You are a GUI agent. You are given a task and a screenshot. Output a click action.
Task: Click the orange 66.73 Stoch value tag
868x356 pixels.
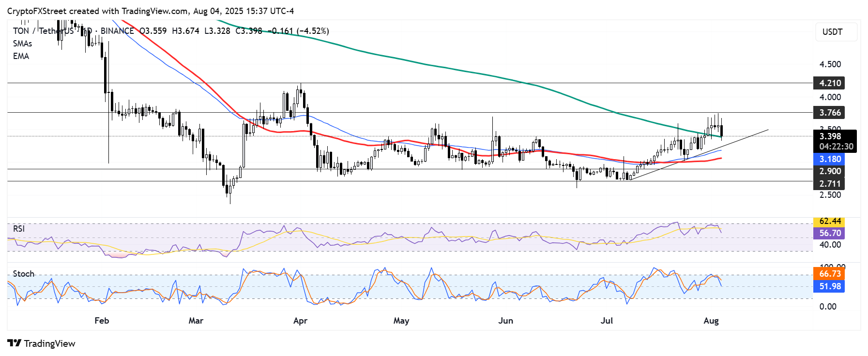(x=829, y=274)
